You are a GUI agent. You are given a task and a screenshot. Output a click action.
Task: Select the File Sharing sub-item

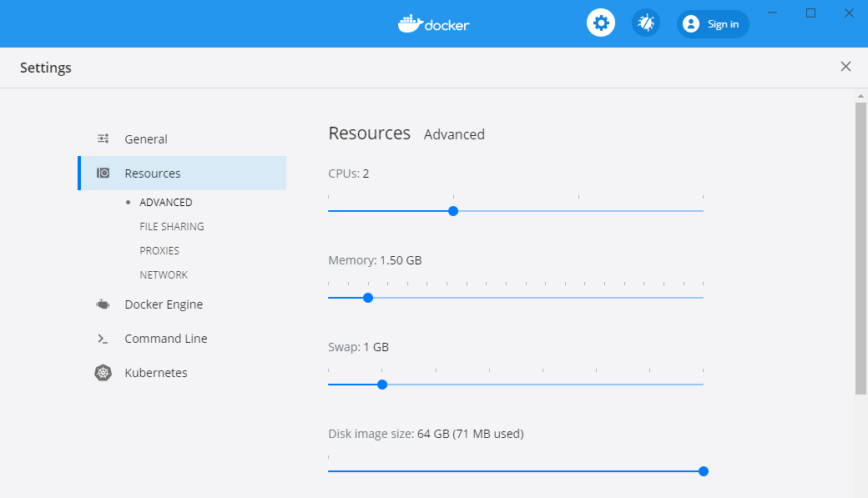tap(172, 226)
